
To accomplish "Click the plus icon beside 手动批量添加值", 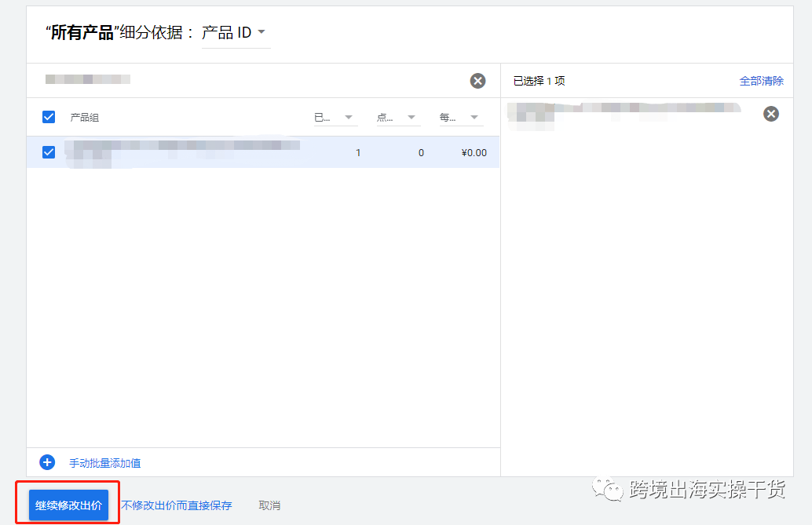I will click(49, 463).
